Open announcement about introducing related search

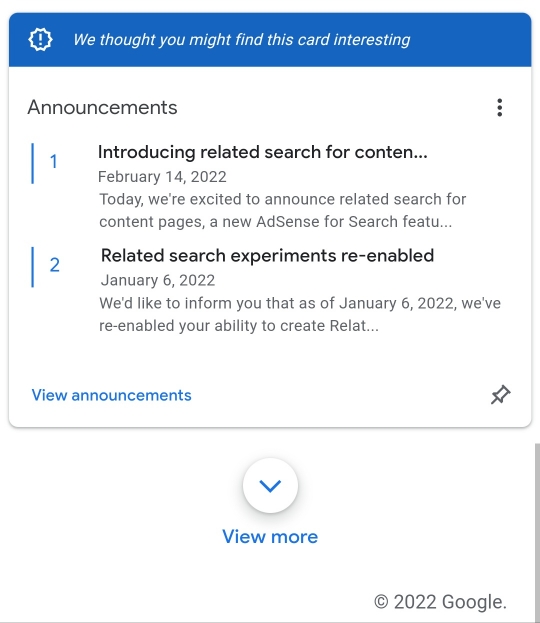(263, 152)
